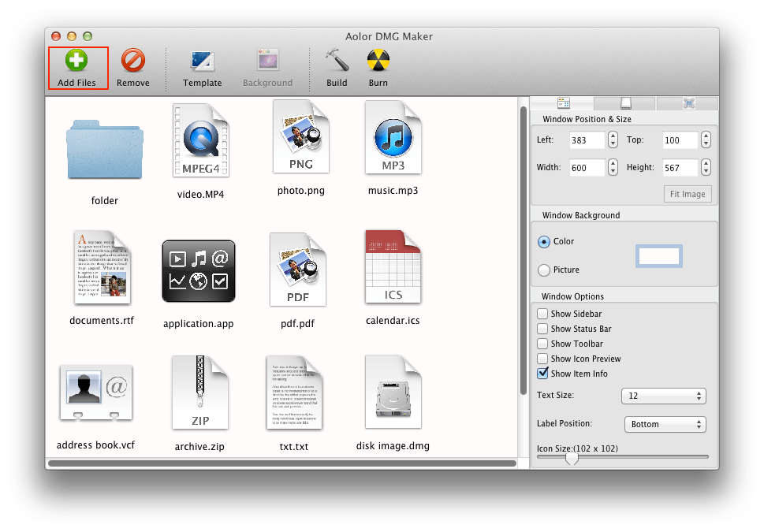
Task: Select the rightmost panel tab
Action: (x=690, y=102)
